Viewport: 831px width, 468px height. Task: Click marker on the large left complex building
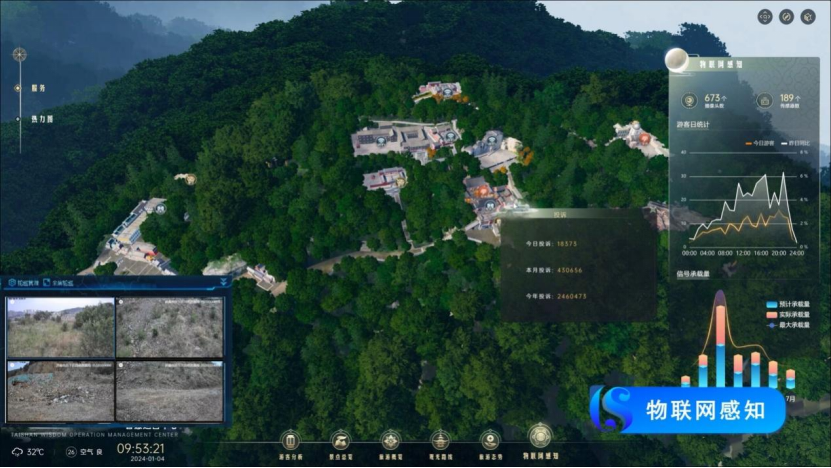[381, 142]
